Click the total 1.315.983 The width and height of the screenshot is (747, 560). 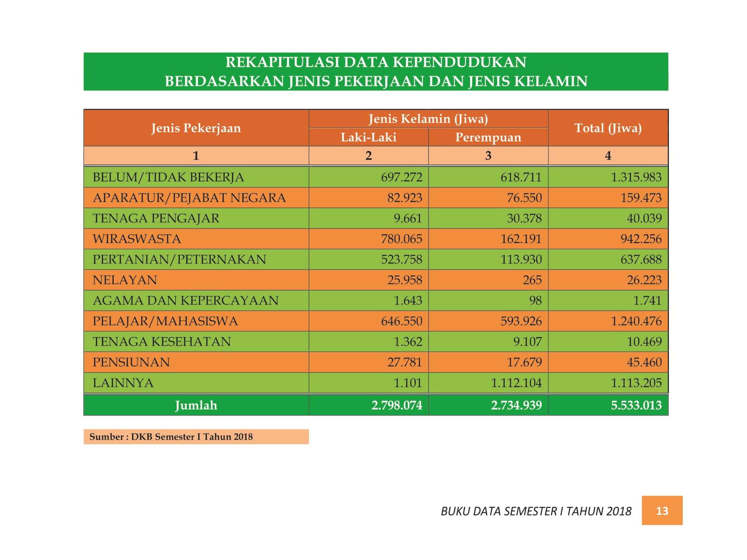coord(636,177)
